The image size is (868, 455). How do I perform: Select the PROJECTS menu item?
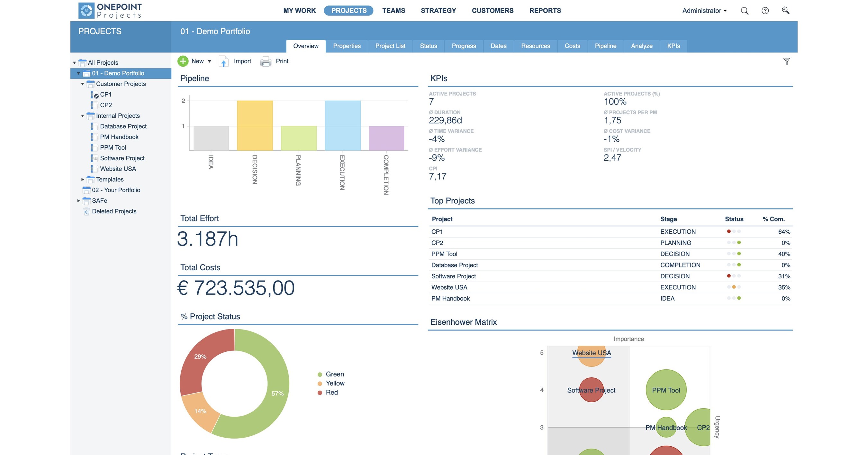349,11
